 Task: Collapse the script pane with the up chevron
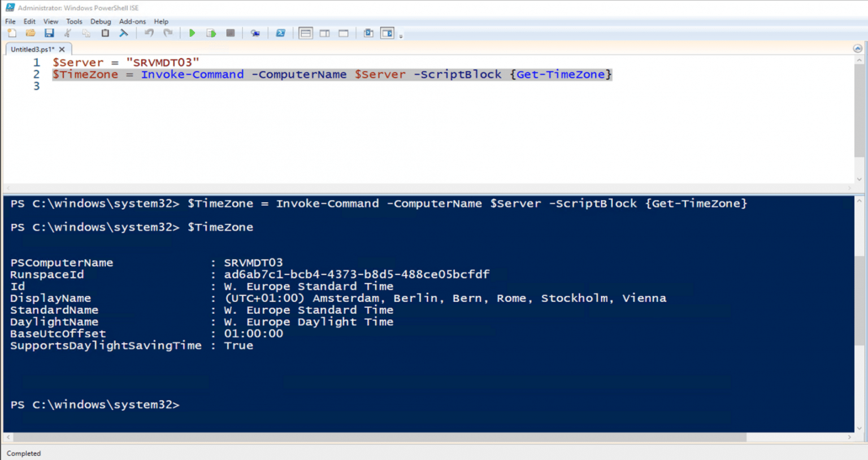(x=857, y=49)
